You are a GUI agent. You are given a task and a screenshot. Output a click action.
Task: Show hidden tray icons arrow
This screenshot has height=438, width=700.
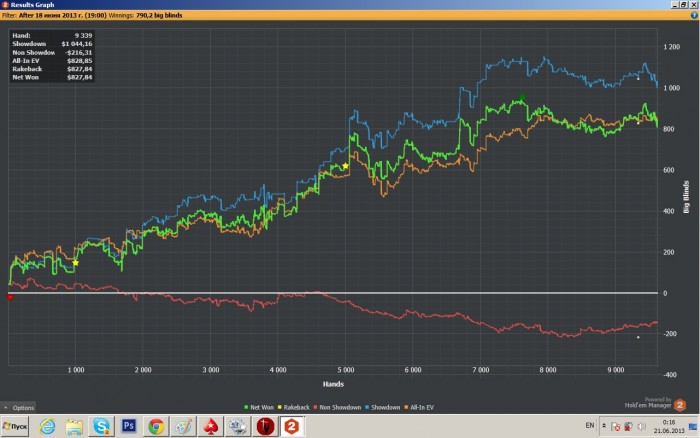coord(604,425)
